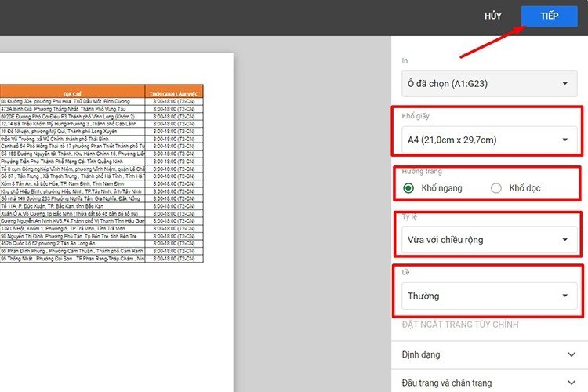
Task: Click row 'Xóm 3 Tân An, xã Lộc Hòa' in preview
Action: 72,183
